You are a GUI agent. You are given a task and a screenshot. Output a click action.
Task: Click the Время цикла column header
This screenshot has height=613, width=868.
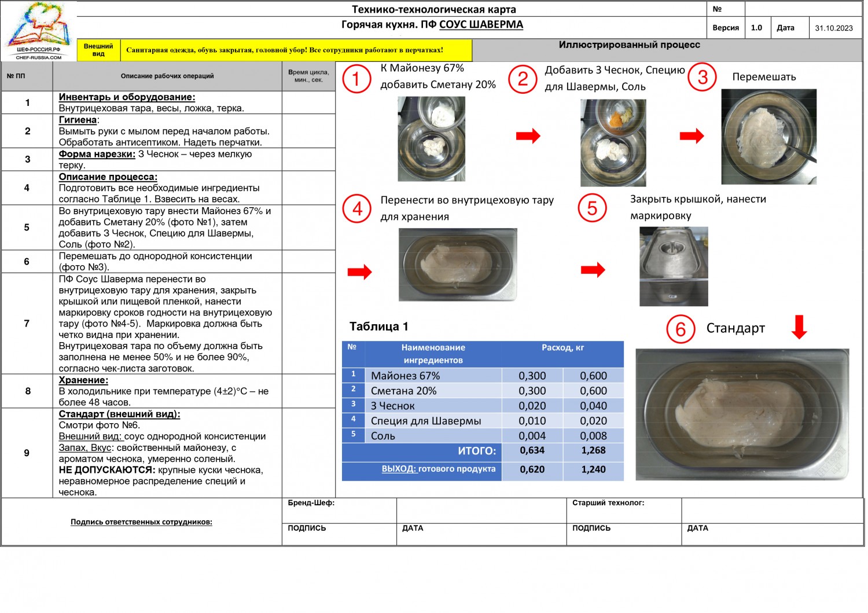click(308, 76)
